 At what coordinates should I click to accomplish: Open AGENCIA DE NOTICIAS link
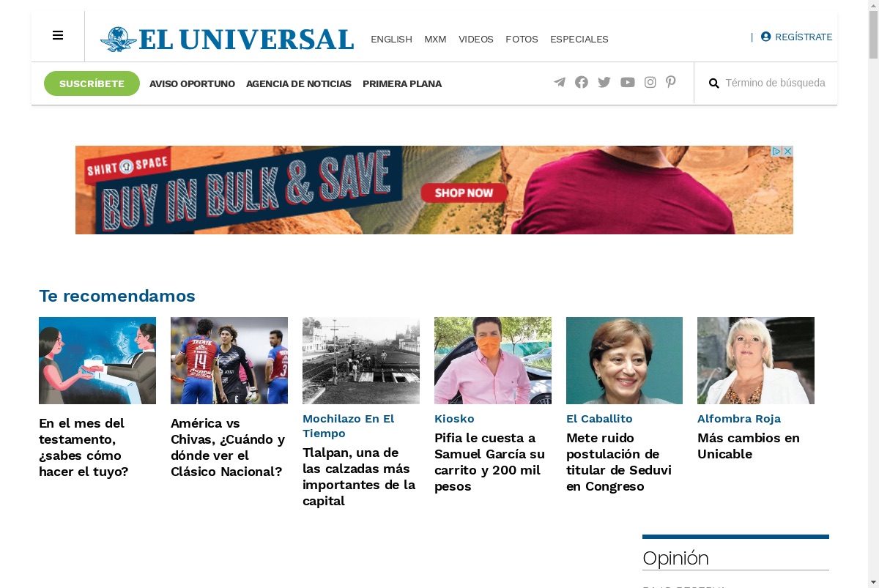[299, 83]
